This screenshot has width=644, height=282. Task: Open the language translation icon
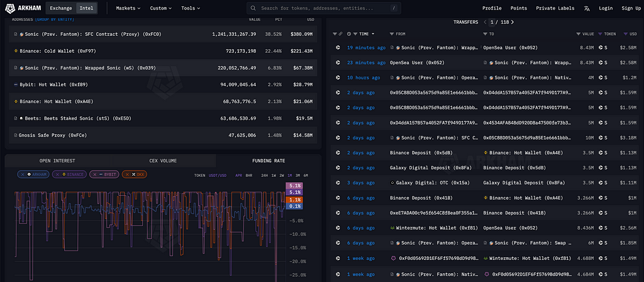[587, 8]
